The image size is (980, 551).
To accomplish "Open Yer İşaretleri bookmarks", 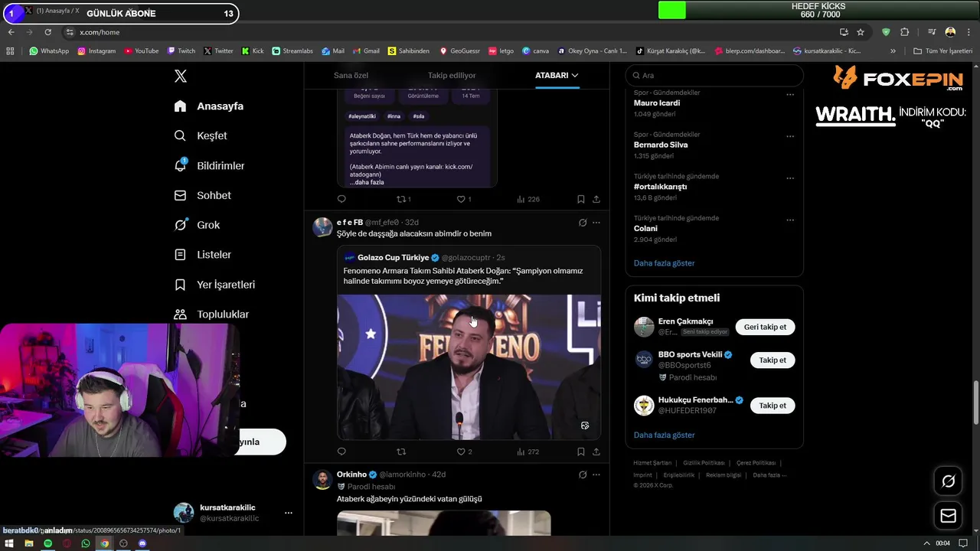I will pos(214,284).
